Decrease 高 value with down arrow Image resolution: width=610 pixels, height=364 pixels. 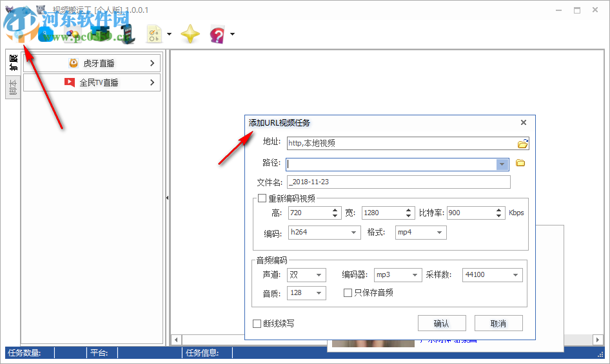tap(335, 215)
